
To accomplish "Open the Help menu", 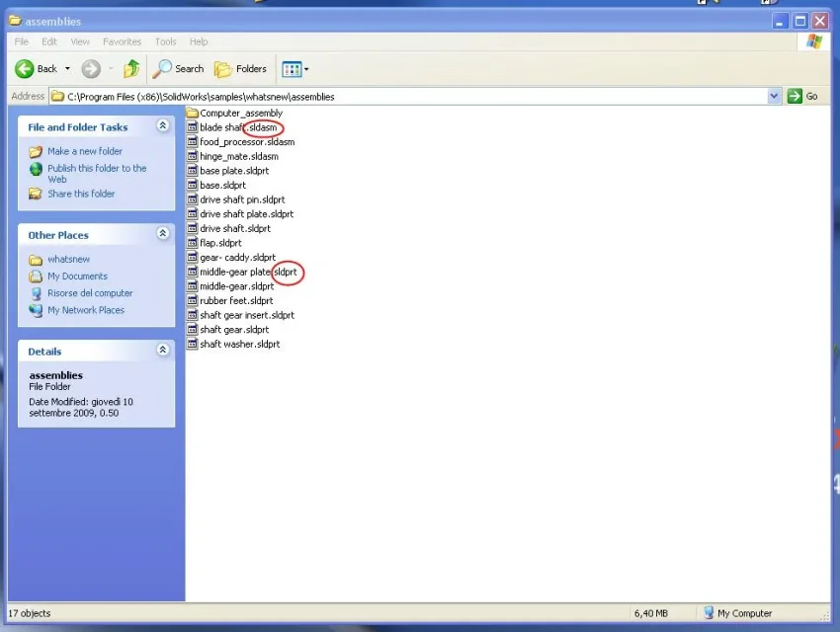I will click(199, 41).
